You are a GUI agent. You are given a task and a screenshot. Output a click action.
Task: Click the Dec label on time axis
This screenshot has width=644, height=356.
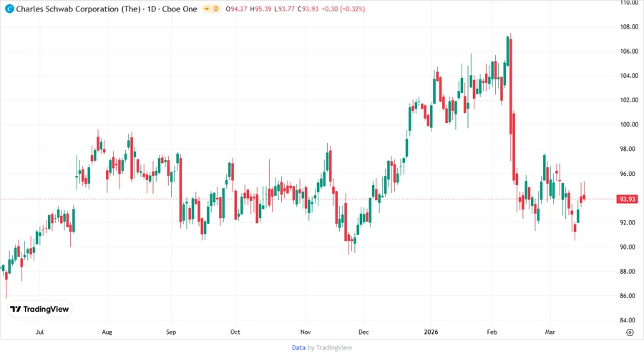364,332
